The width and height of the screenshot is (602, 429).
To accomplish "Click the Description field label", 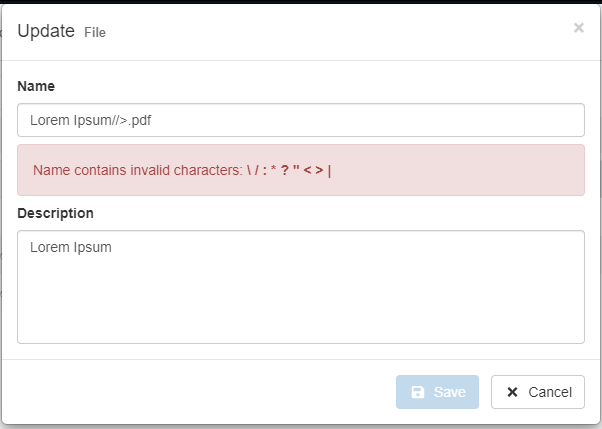I will [55, 213].
